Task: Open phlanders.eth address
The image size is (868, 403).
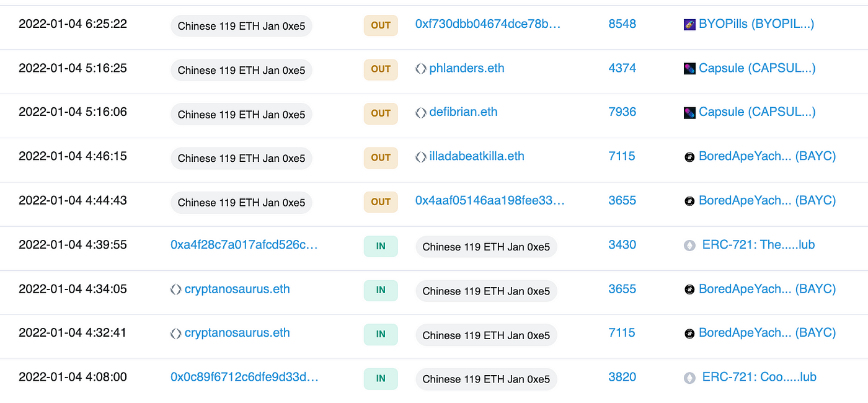Action: 467,68
